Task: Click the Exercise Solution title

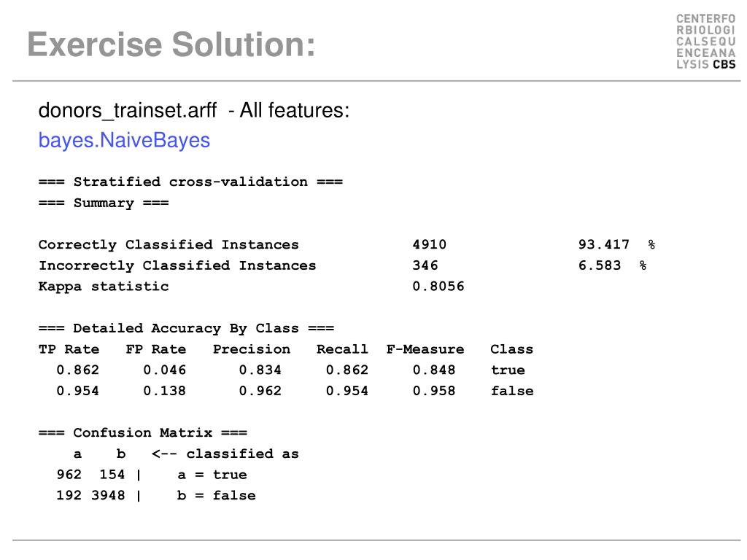Action: coord(171,44)
